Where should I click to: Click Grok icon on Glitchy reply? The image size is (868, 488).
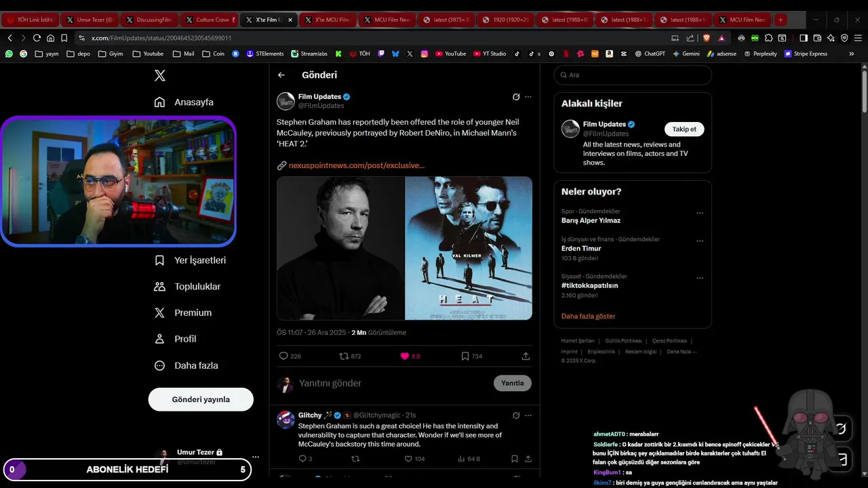pyautogui.click(x=516, y=415)
